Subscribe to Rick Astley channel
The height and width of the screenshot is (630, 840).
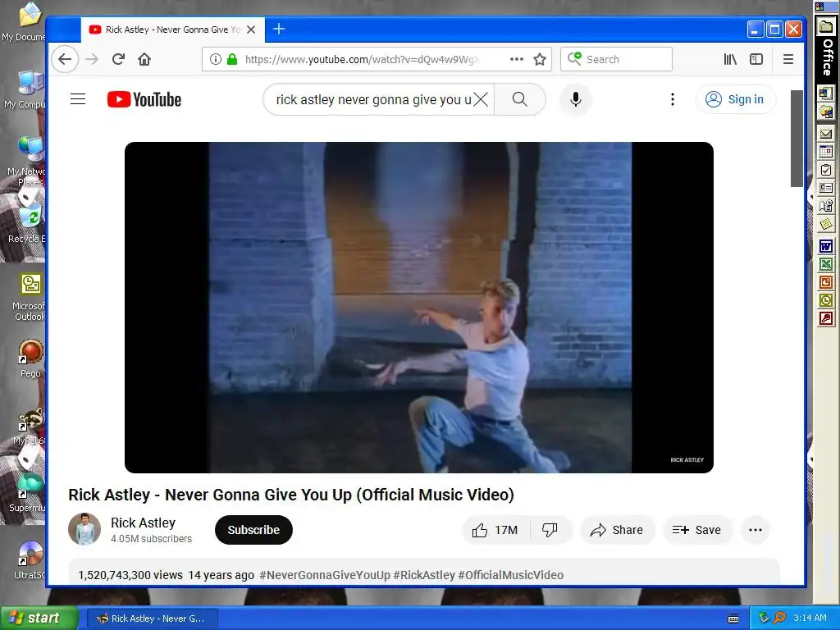coord(253,530)
